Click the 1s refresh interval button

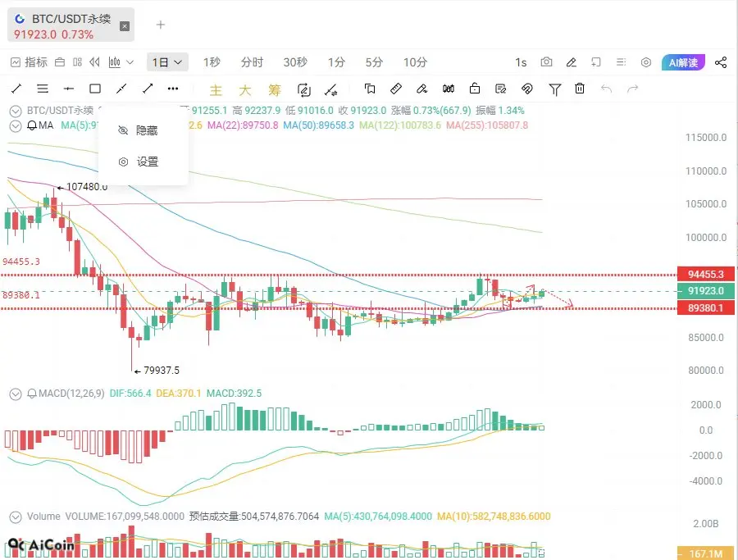coord(521,62)
